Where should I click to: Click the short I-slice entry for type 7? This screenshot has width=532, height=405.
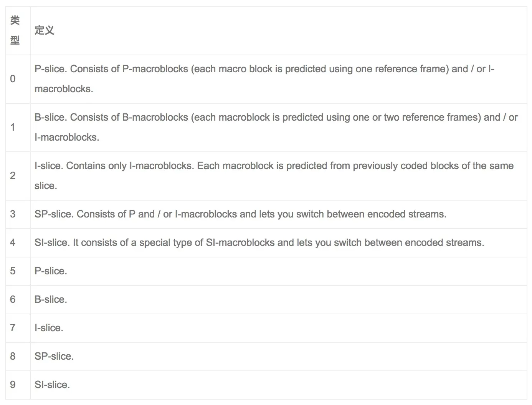49,328
